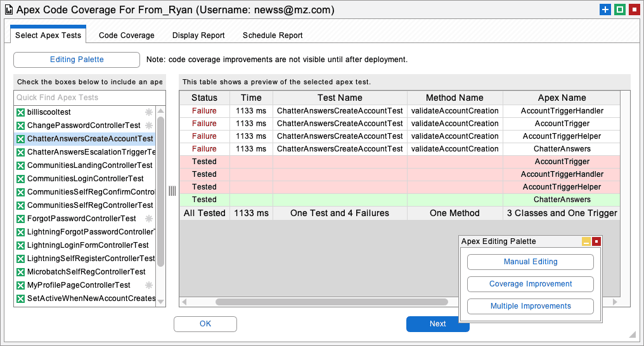644x346 pixels.
Task: Select Failure row for AccountTriggerHelper
Action: click(399, 136)
